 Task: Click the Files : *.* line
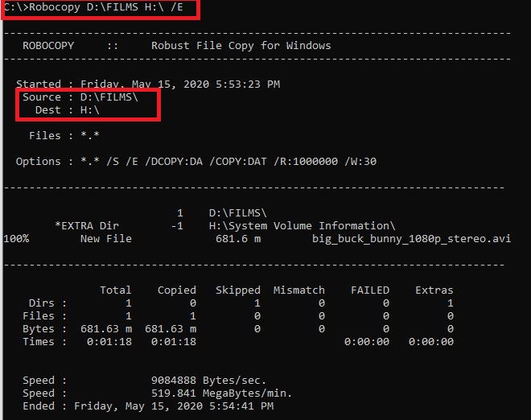pyautogui.click(x=64, y=136)
